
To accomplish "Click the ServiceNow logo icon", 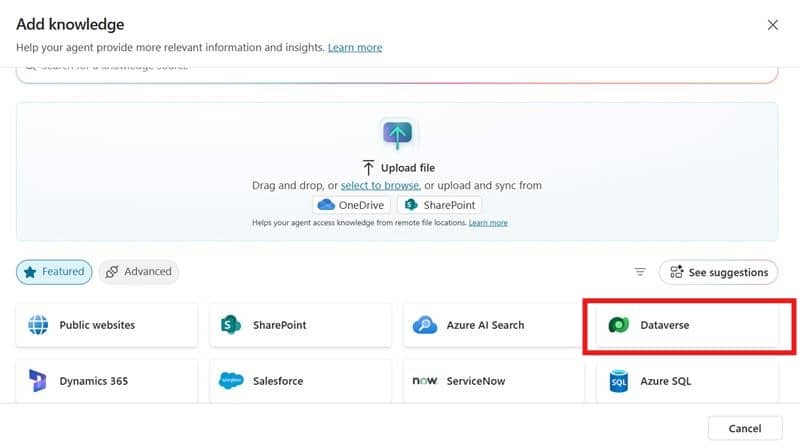I will (424, 381).
